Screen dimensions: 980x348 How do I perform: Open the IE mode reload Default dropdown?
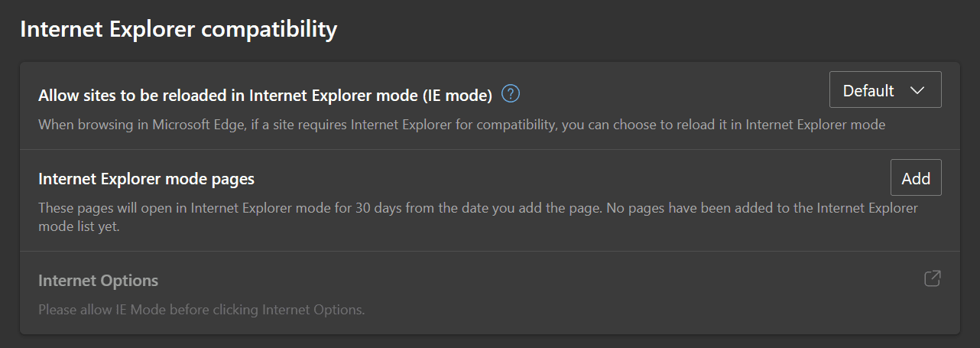click(884, 90)
